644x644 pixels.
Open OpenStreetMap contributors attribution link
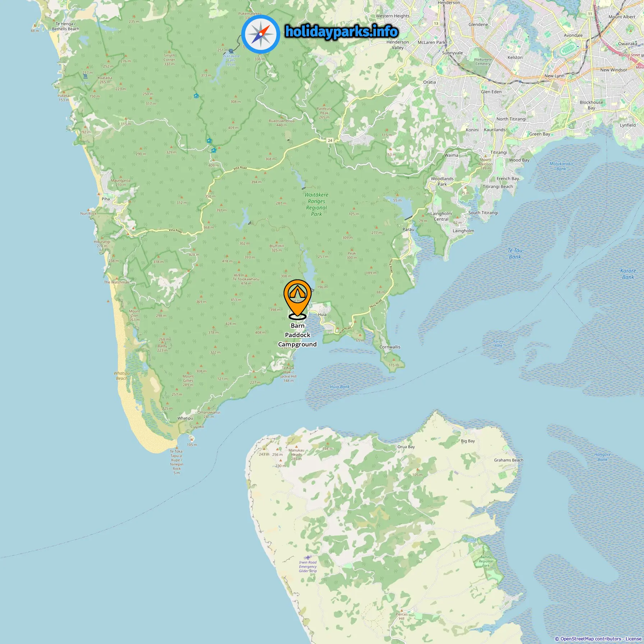[x=590, y=639]
